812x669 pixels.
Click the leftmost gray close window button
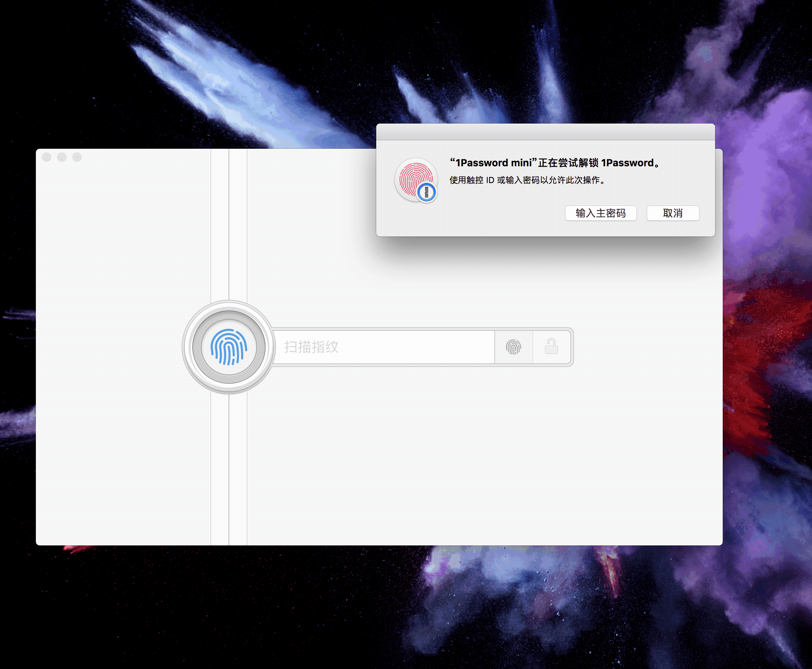(x=47, y=157)
